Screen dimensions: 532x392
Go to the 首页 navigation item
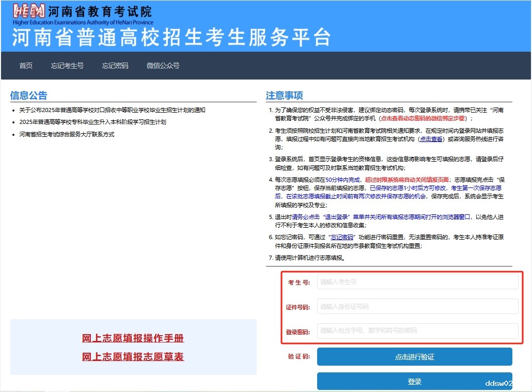(26, 66)
